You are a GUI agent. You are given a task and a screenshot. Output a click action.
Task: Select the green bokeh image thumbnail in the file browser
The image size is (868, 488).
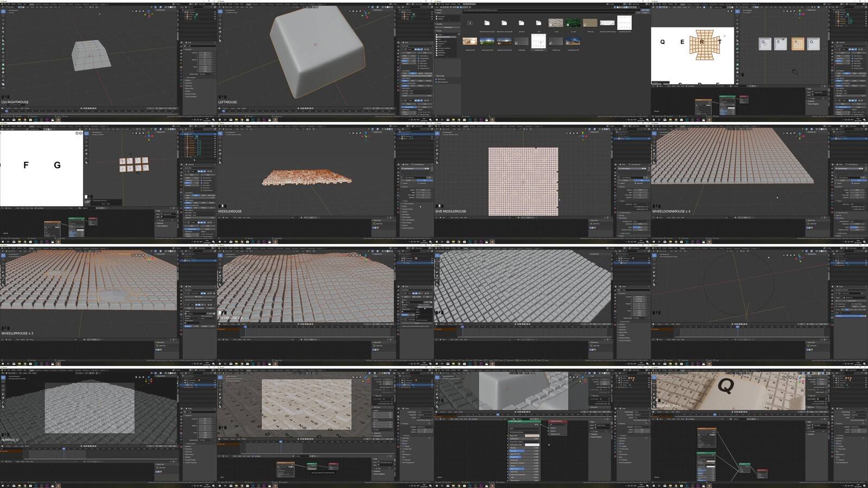tap(573, 23)
